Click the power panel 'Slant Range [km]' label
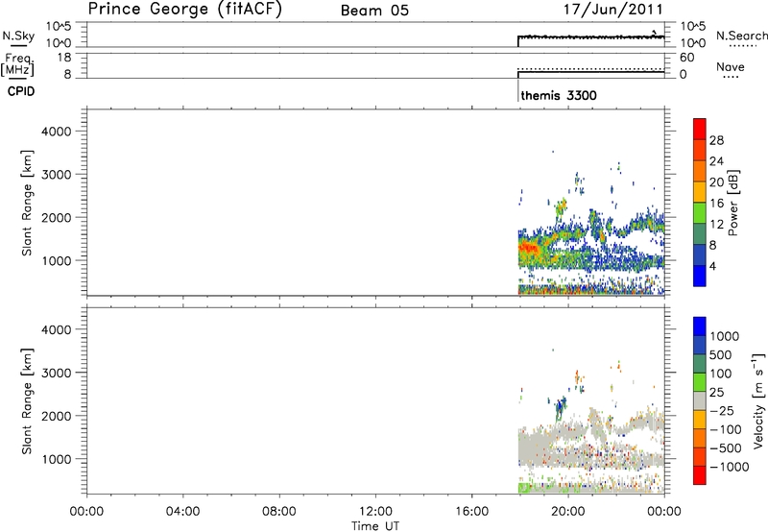 pyautogui.click(x=27, y=203)
